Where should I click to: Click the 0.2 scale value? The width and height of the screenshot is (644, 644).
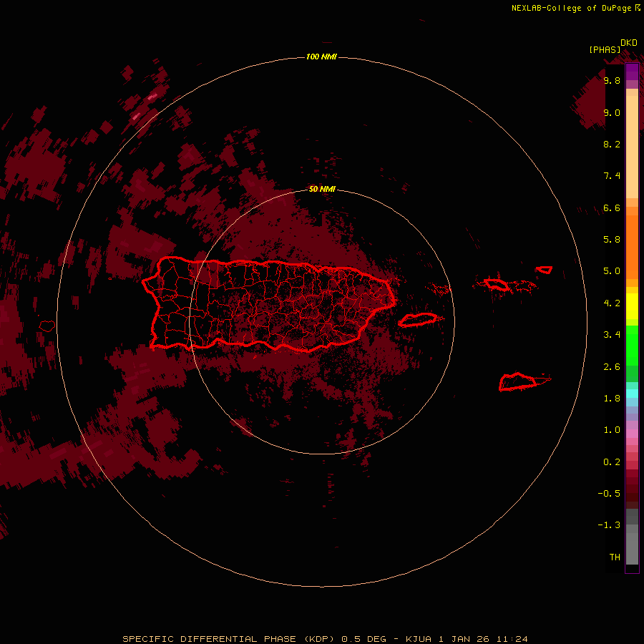612,462
